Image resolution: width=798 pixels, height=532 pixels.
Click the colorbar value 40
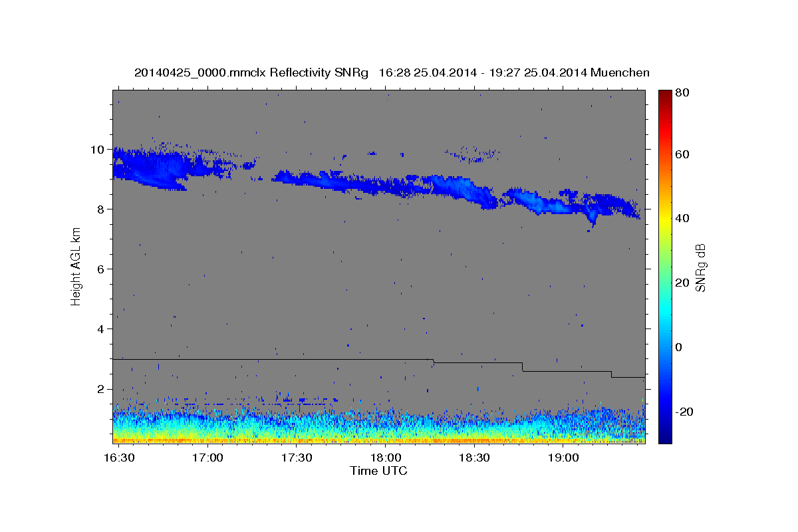click(682, 218)
